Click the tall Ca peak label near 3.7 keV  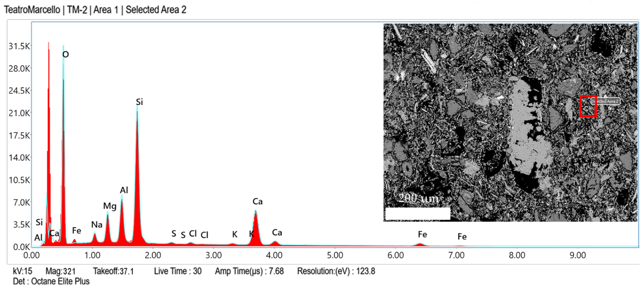click(257, 201)
